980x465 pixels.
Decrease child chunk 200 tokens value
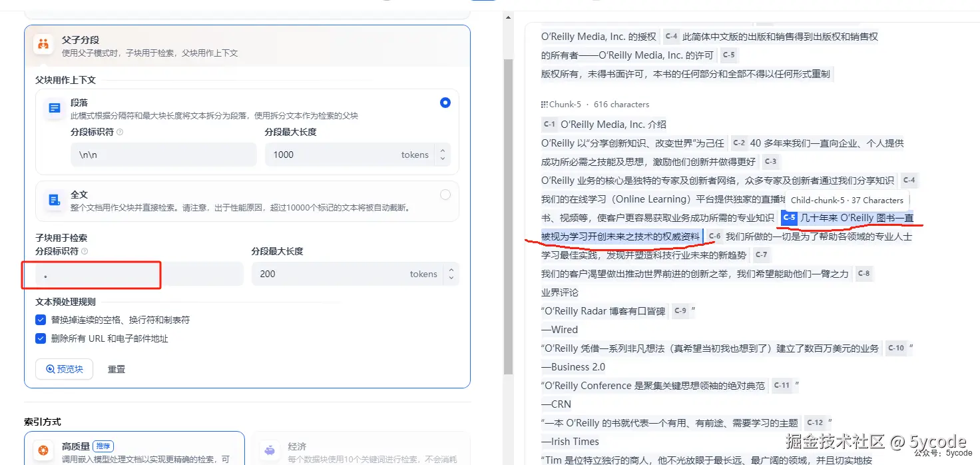point(451,278)
